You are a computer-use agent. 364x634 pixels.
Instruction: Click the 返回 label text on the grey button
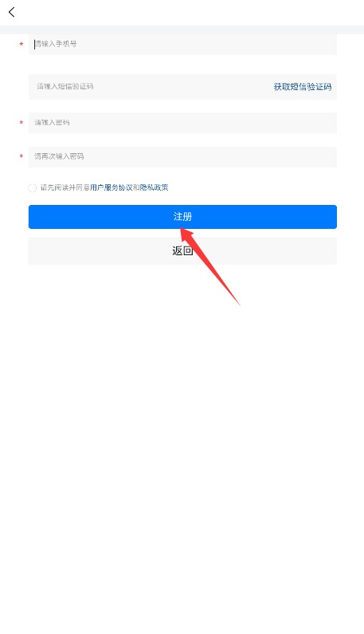(x=182, y=251)
